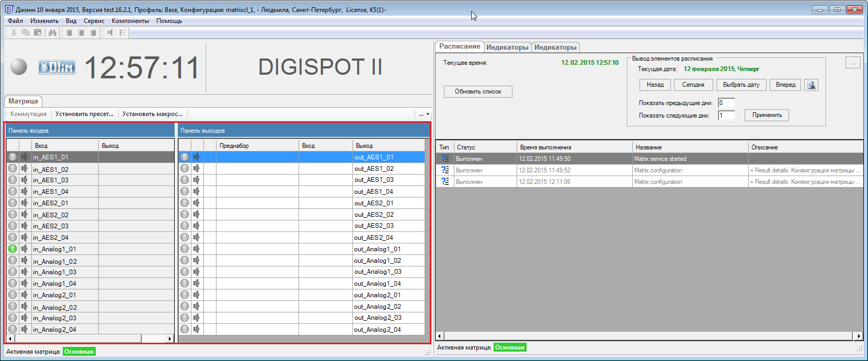Screen dimensions: 868x361
Task: Click the speaker icon for output out_AES2_02
Action: tap(197, 214)
